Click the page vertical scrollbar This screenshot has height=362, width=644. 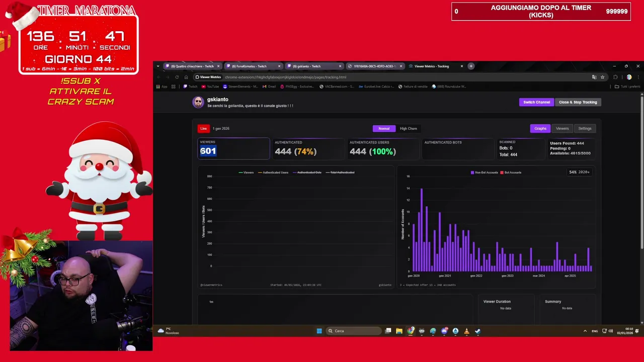tap(642, 171)
